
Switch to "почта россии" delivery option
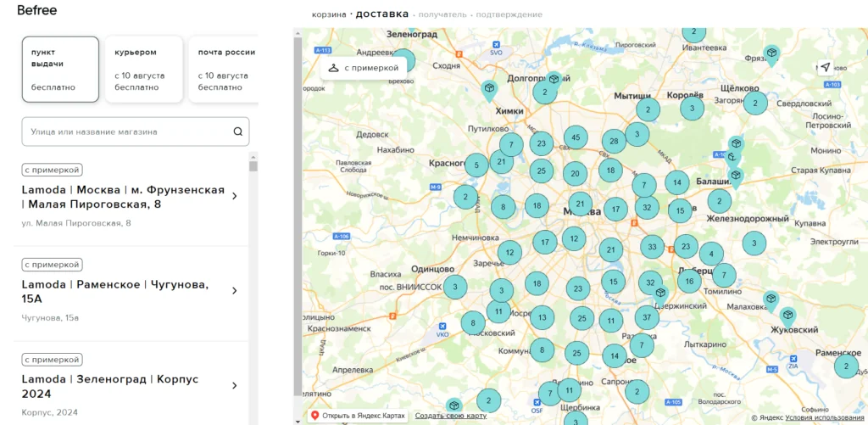(x=223, y=69)
